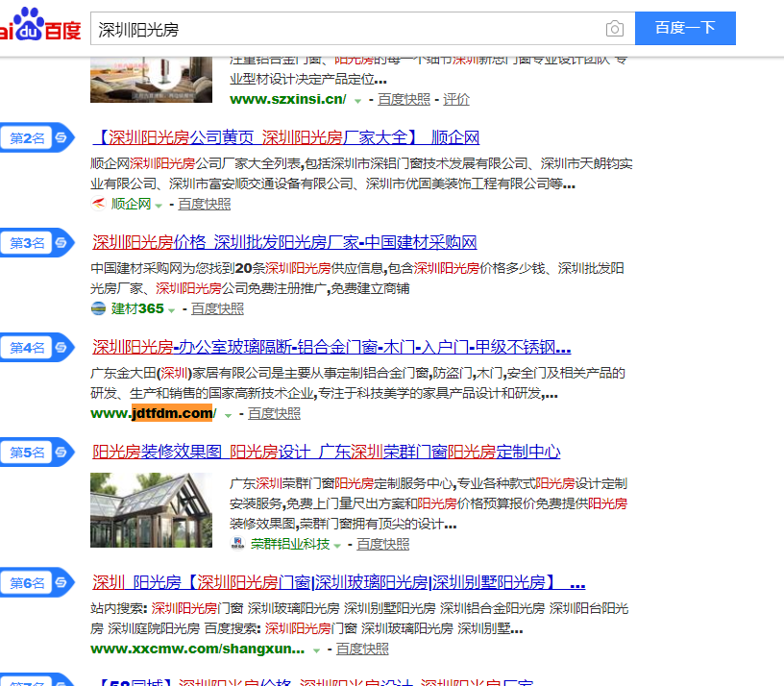The image size is (784, 686).
Task: Open 百度快照 for www.xxcmw.com result
Action: [362, 649]
